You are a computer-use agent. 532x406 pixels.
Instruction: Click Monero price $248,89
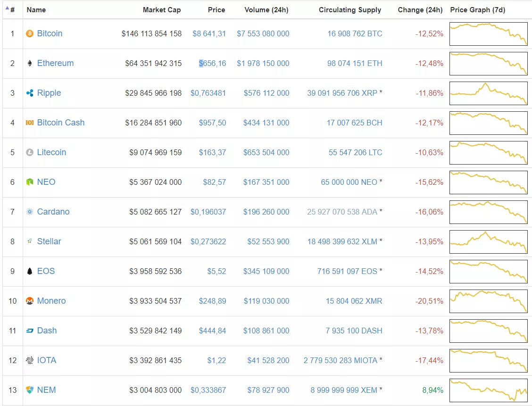click(212, 301)
